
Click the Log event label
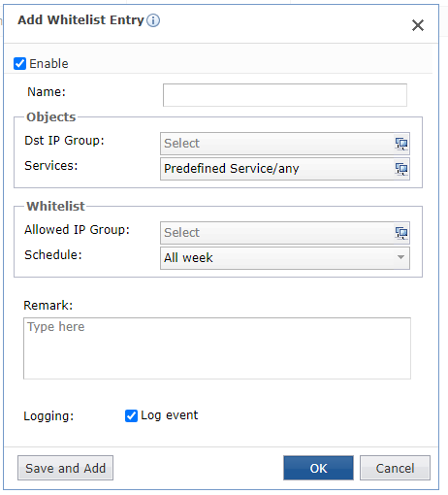[170, 415]
